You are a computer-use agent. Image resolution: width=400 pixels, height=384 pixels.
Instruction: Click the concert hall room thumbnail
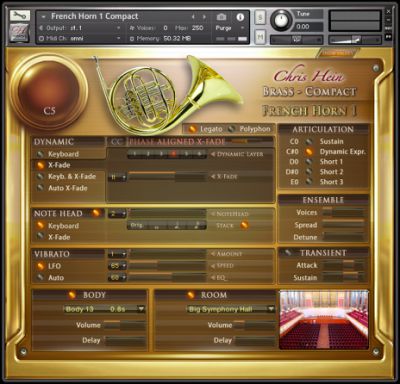click(x=324, y=320)
